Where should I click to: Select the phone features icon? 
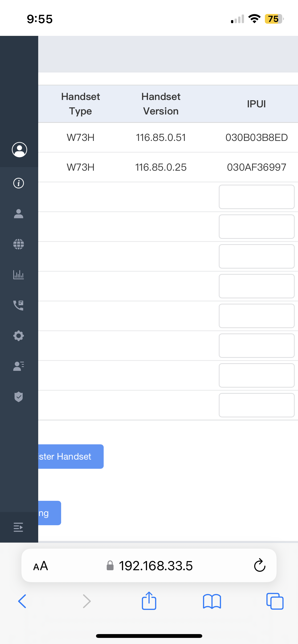(x=19, y=305)
